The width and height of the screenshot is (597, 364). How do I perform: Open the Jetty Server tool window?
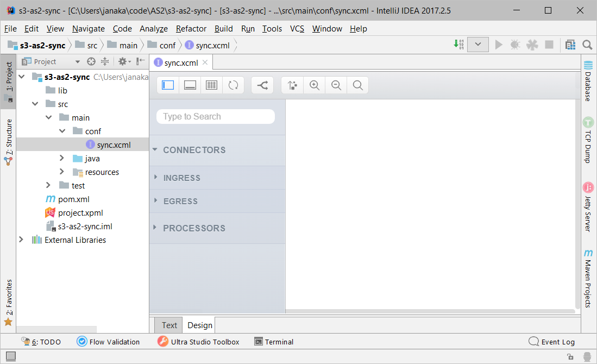coord(588,207)
